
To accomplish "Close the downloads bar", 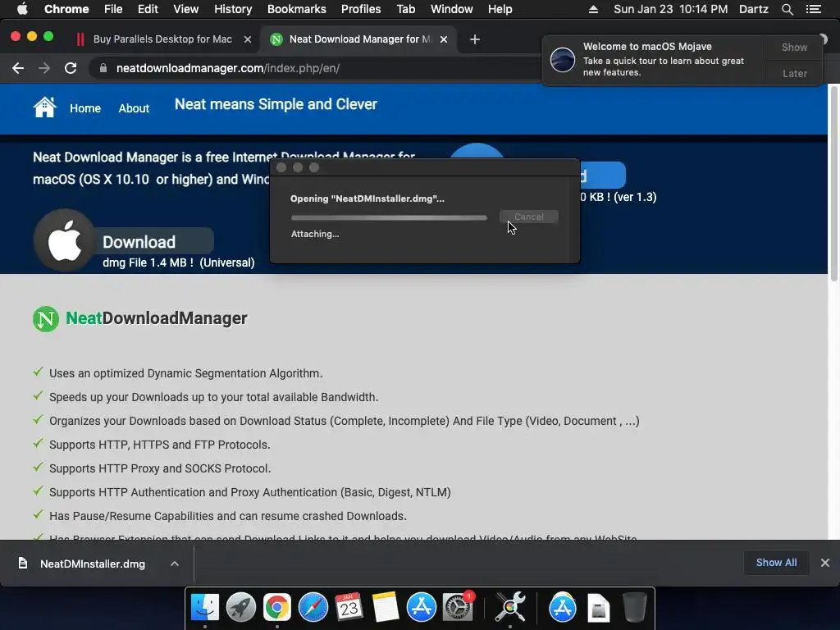I will [x=825, y=563].
